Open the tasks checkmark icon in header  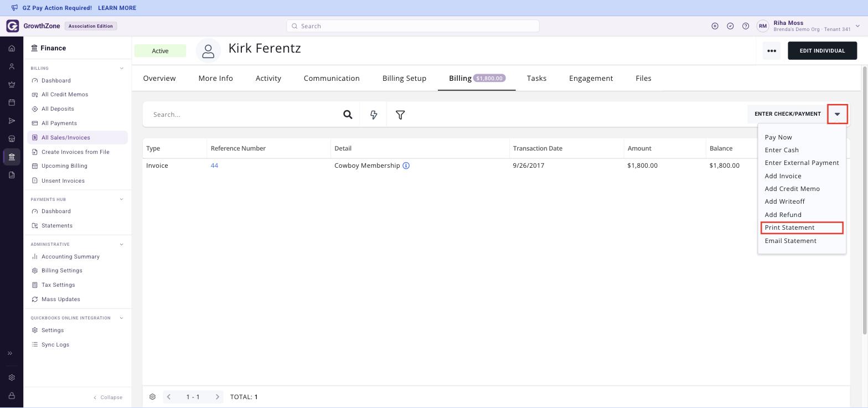click(730, 26)
